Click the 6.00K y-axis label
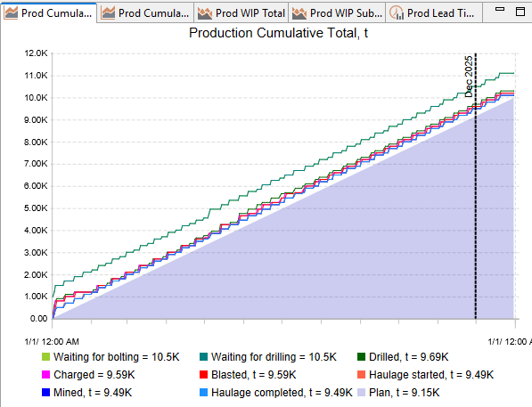Image resolution: width=532 pixels, height=407 pixels. (x=36, y=186)
